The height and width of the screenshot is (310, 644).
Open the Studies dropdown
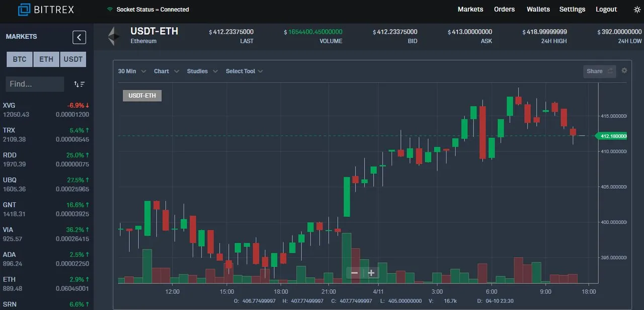pyautogui.click(x=202, y=71)
